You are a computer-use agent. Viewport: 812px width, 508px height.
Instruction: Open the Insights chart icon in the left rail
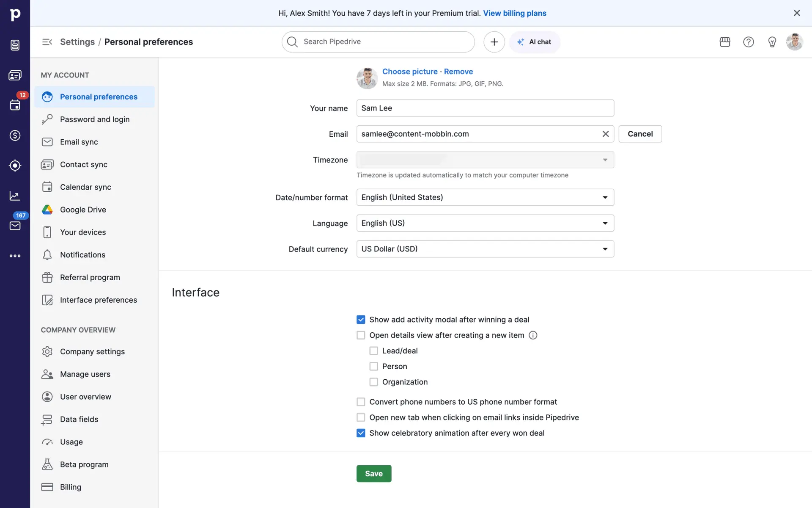pos(15,196)
